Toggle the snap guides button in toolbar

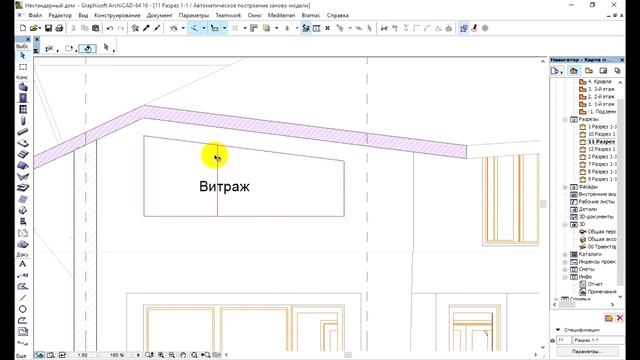coord(215,28)
